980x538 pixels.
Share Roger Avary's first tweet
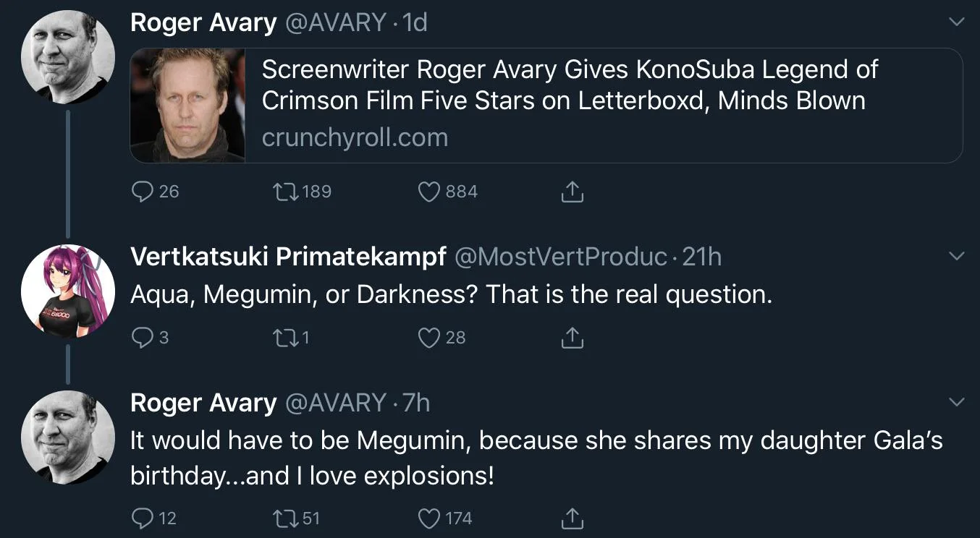572,192
